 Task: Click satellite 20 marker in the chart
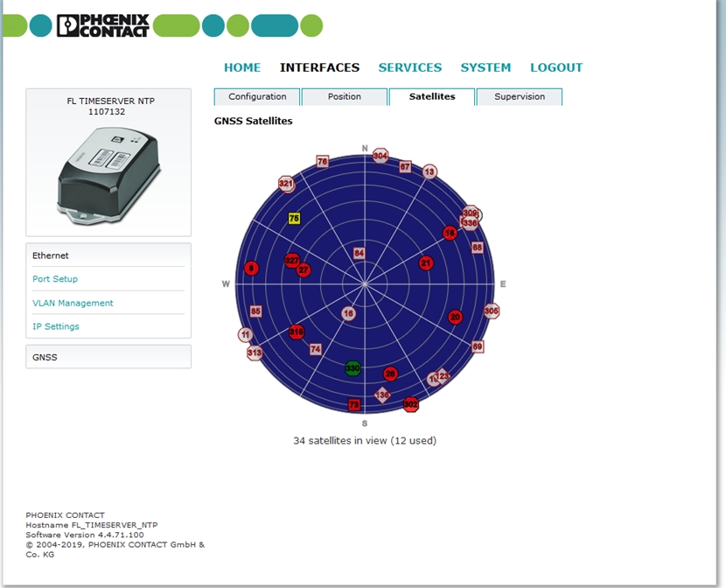point(455,317)
